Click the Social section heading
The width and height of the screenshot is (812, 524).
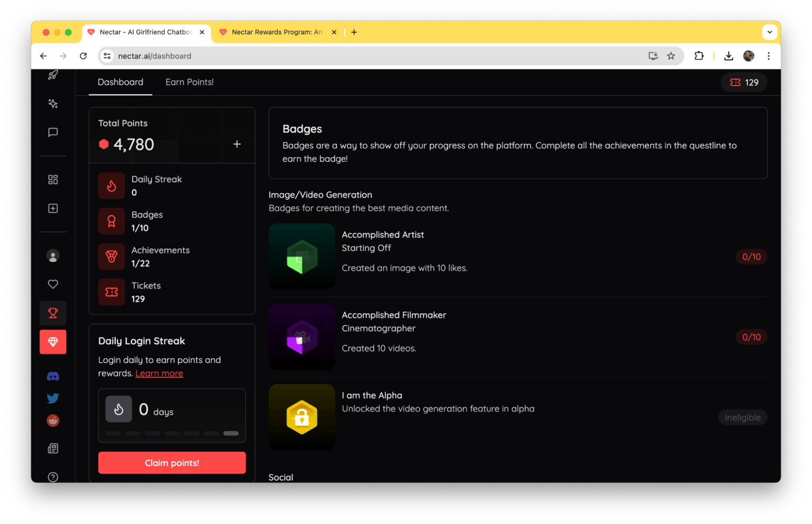tap(281, 478)
